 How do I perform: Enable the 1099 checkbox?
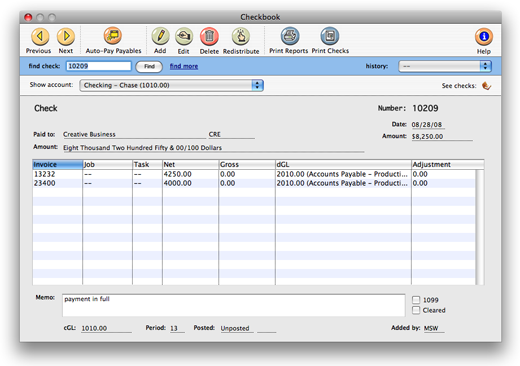click(416, 300)
